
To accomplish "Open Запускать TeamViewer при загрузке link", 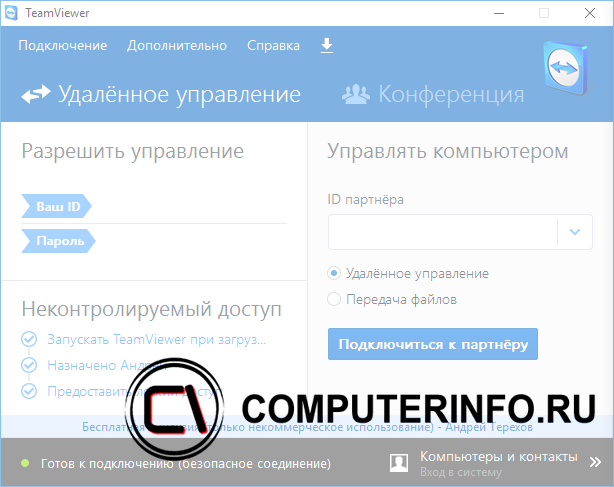I will click(157, 339).
